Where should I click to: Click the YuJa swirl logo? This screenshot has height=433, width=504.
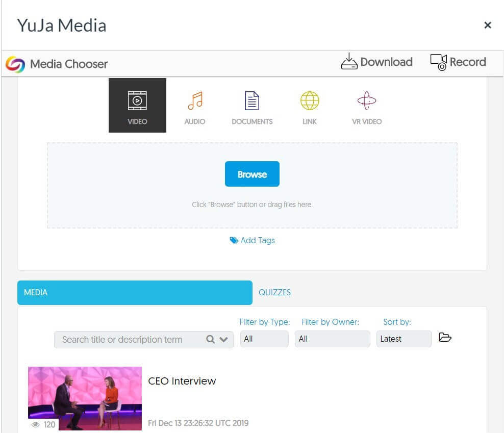pyautogui.click(x=15, y=64)
